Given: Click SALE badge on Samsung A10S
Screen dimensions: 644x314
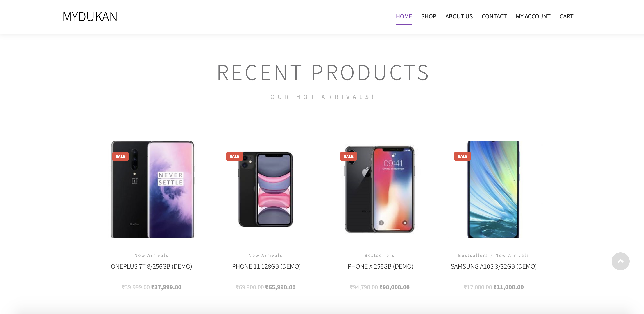Looking at the screenshot, I should pyautogui.click(x=462, y=156).
